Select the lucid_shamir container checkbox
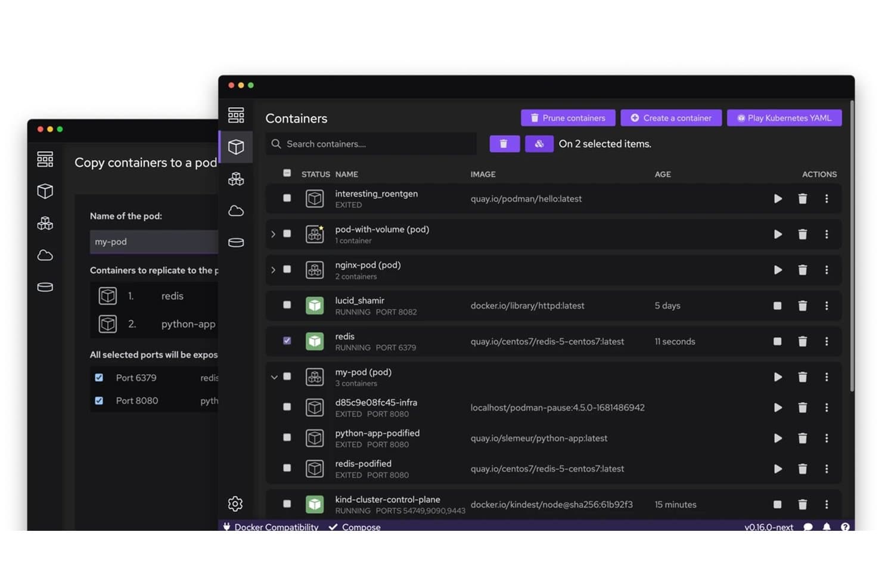The width and height of the screenshot is (882, 588). (x=287, y=305)
